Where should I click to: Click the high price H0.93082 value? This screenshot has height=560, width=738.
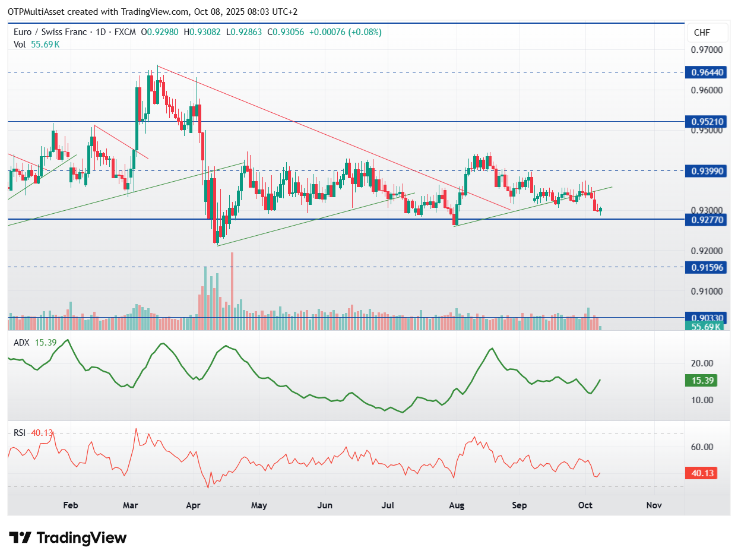click(203, 32)
